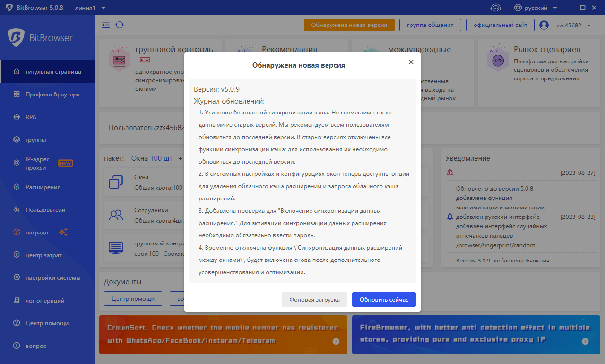Click the globe language icon

(518, 8)
